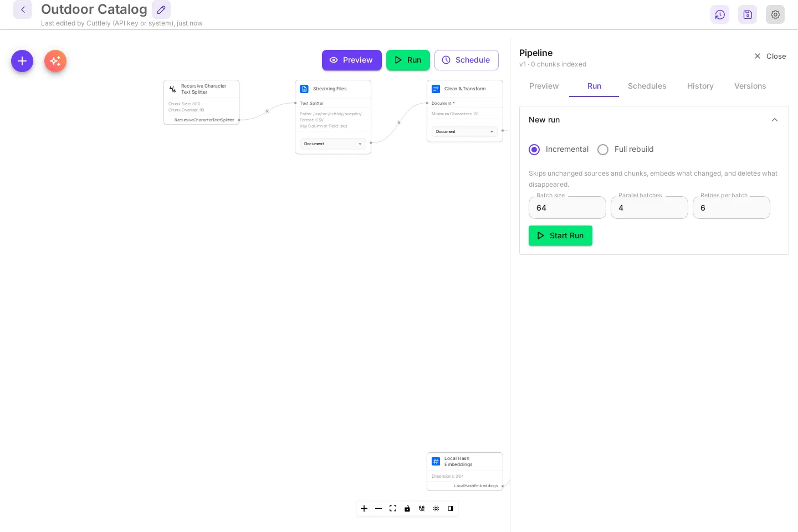Click the "Minimum Characters: 20" text
Viewport: 798px width, 532px height.
point(455,114)
